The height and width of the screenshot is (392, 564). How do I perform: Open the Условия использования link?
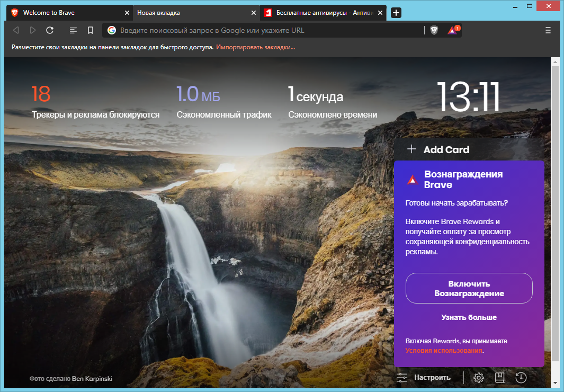444,351
